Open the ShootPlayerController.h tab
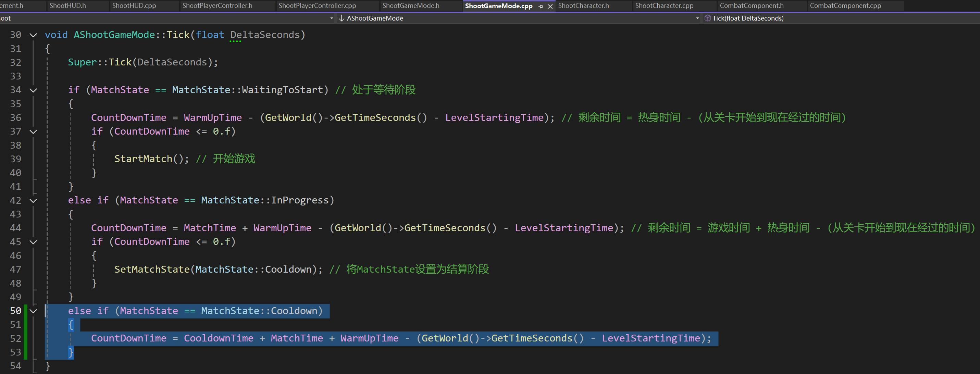980x374 pixels. [217, 6]
